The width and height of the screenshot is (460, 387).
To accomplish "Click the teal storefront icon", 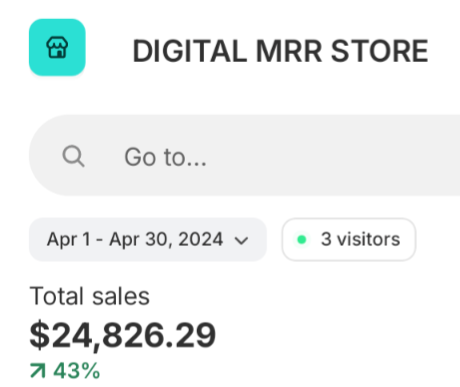I will (57, 47).
